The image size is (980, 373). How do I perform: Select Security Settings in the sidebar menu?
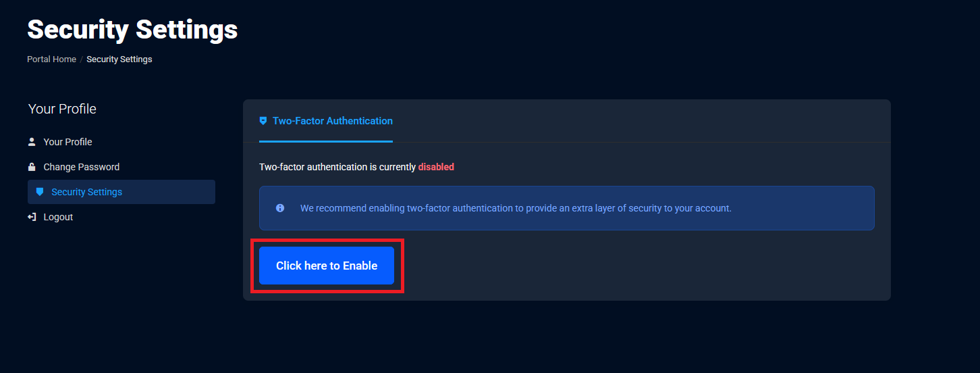(86, 192)
